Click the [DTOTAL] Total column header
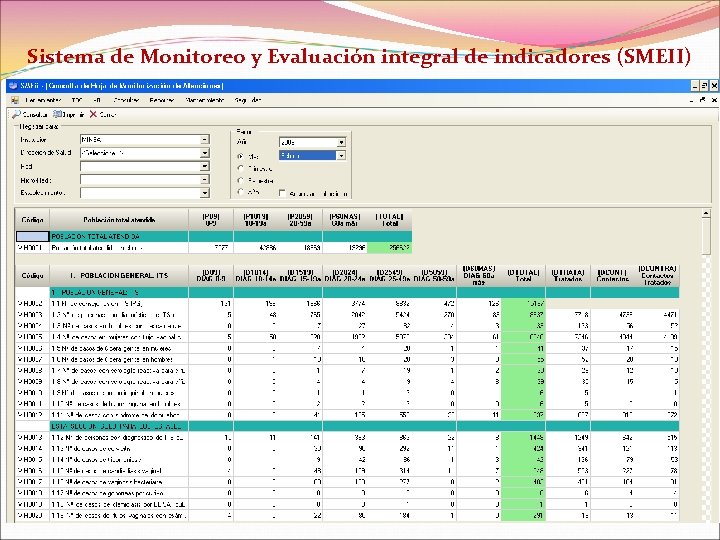The height and width of the screenshot is (540, 720). pos(523,276)
